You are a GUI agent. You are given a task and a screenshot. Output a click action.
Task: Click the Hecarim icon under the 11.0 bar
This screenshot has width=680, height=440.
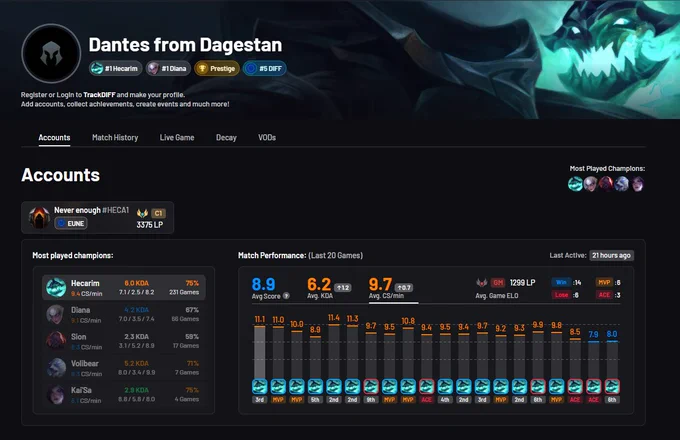tap(278, 386)
